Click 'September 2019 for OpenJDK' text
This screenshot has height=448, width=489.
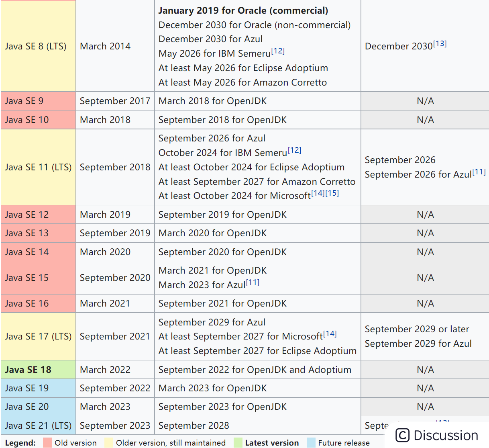coord(223,215)
